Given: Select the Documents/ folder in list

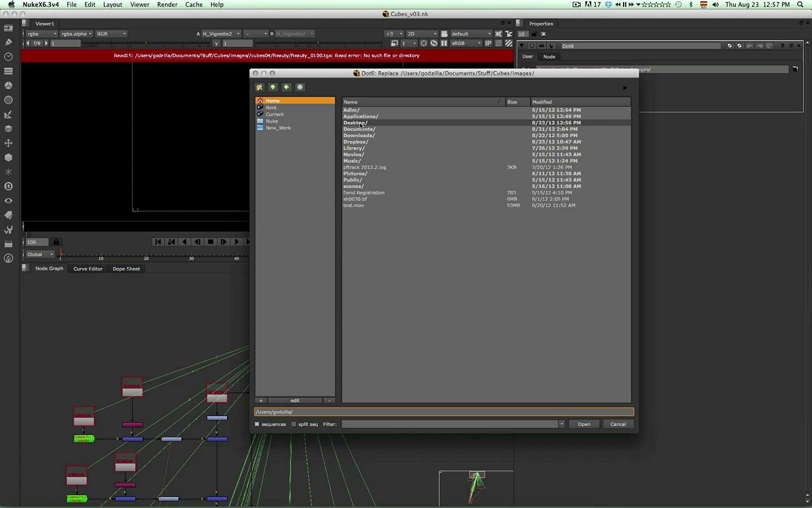Looking at the screenshot, I should click(359, 129).
